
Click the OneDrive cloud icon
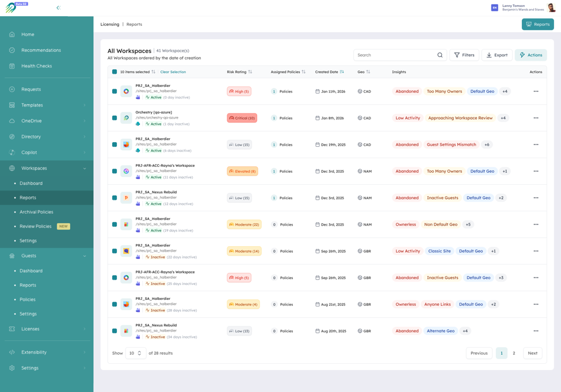point(12,121)
